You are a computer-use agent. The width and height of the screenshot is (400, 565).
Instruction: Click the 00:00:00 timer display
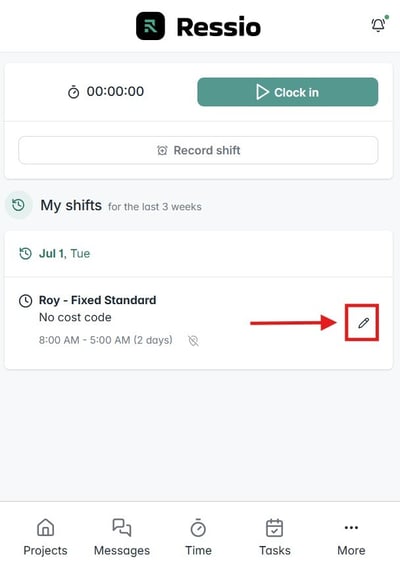115,92
